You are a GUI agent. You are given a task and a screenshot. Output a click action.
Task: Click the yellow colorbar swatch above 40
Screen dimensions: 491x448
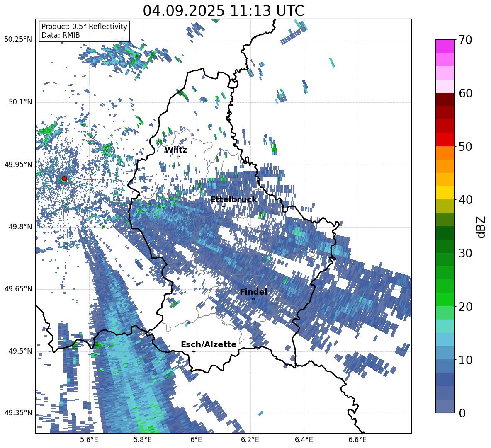[445, 192]
